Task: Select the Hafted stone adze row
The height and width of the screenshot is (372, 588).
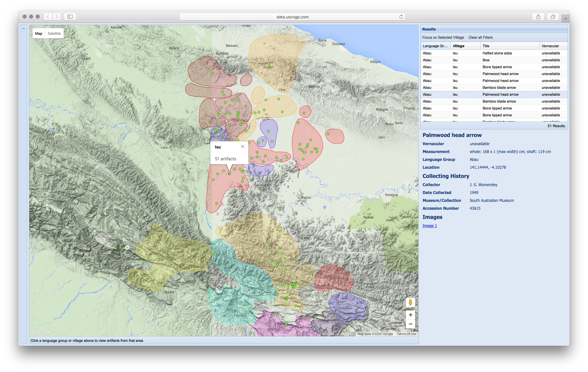Action: click(497, 53)
